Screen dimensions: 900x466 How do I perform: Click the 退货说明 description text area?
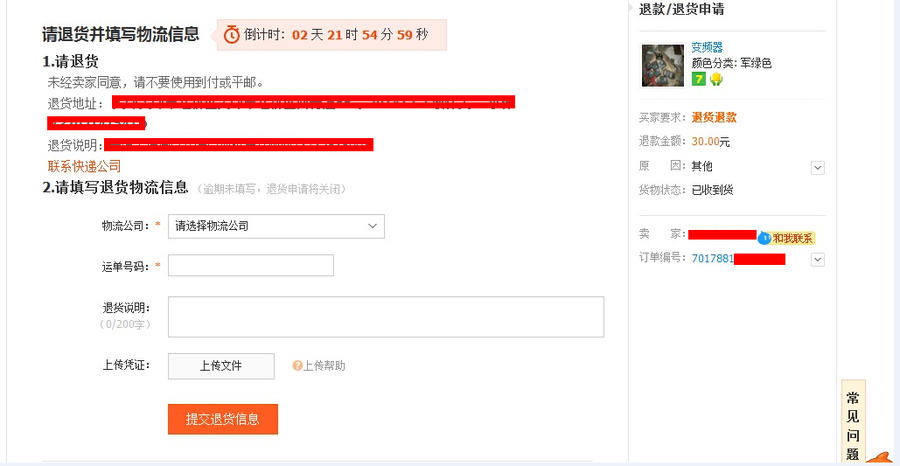click(386, 317)
